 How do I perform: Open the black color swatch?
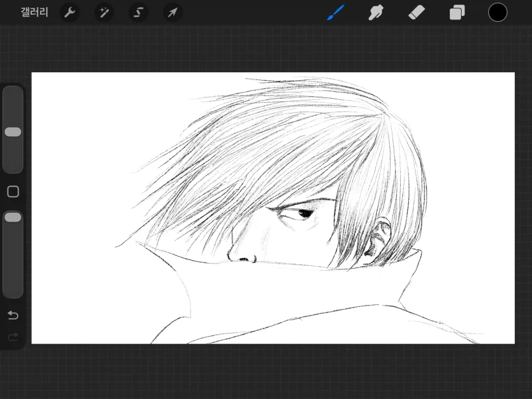click(498, 12)
